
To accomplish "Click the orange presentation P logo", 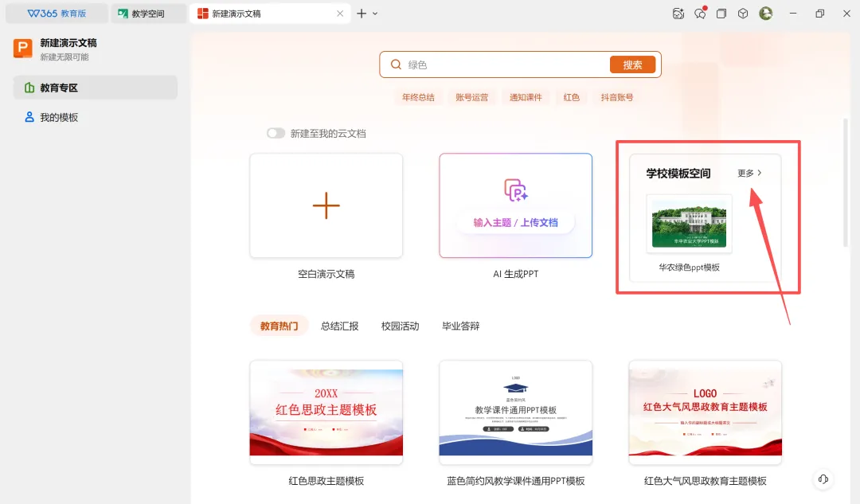I will click(x=23, y=49).
